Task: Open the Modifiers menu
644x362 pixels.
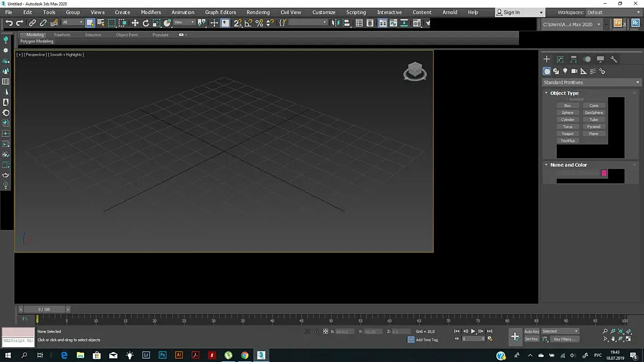Action: pyautogui.click(x=151, y=12)
